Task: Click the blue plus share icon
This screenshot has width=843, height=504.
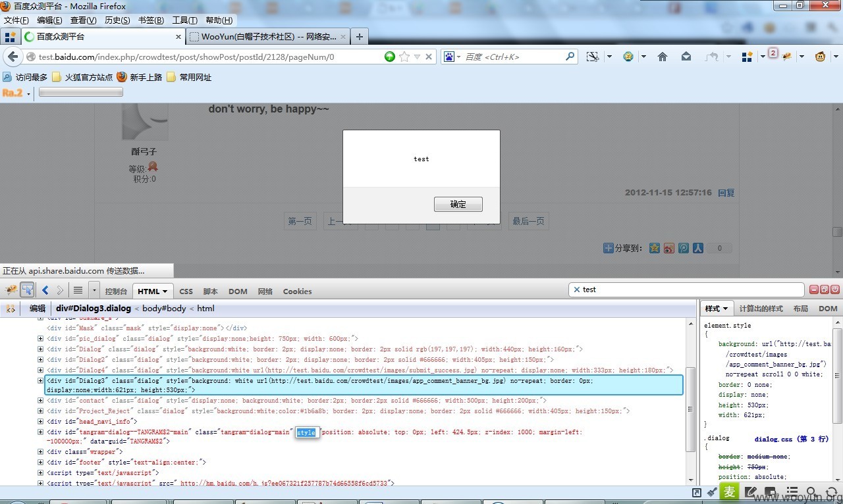Action: pos(609,248)
